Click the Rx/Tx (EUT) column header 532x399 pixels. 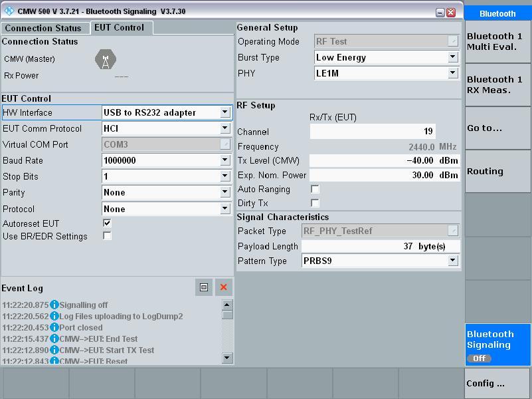333,118
